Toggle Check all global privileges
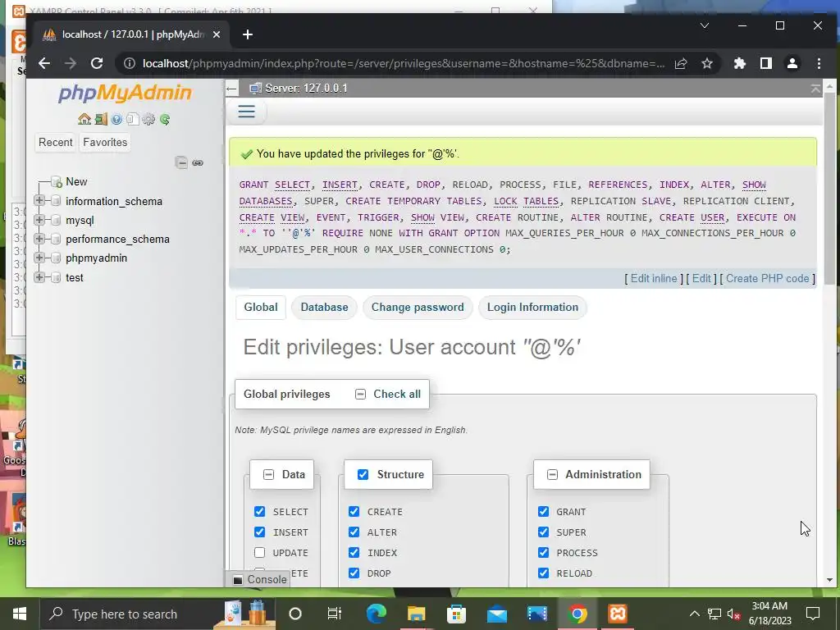Image resolution: width=840 pixels, height=630 pixels. (361, 395)
